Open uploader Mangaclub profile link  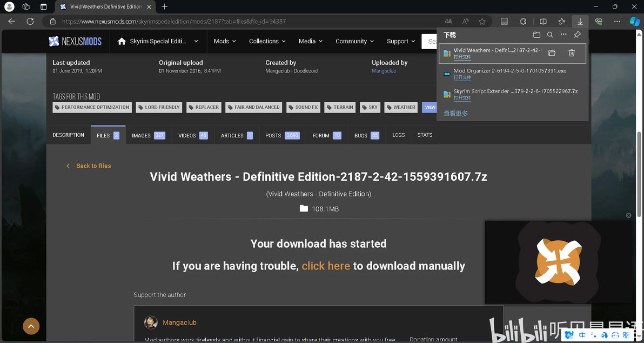point(384,71)
